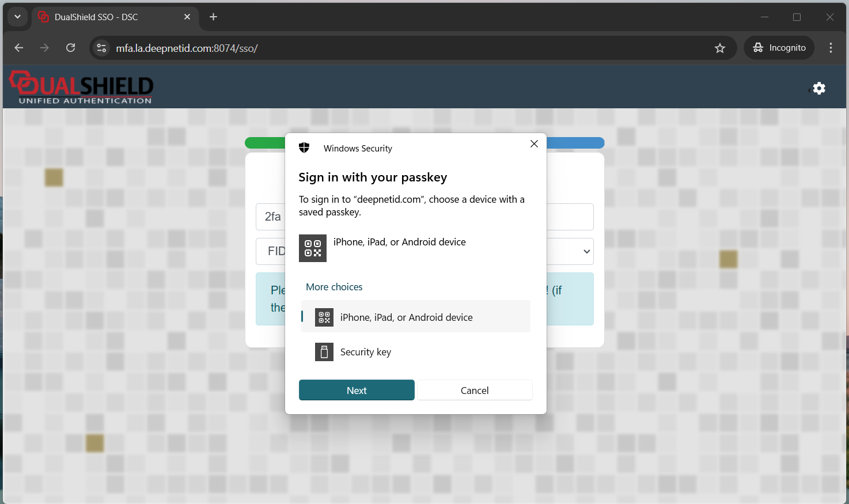Open Chrome three-dot menu
The height and width of the screenshot is (504, 849).
(x=830, y=48)
